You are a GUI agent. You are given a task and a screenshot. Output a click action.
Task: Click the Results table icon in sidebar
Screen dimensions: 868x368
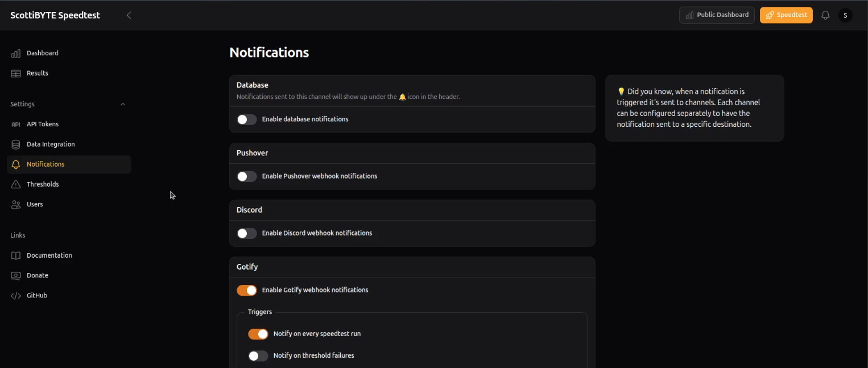coord(16,73)
